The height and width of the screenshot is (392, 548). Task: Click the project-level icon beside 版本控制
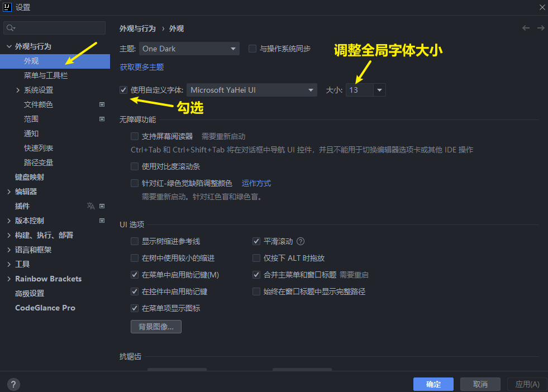[102, 221]
